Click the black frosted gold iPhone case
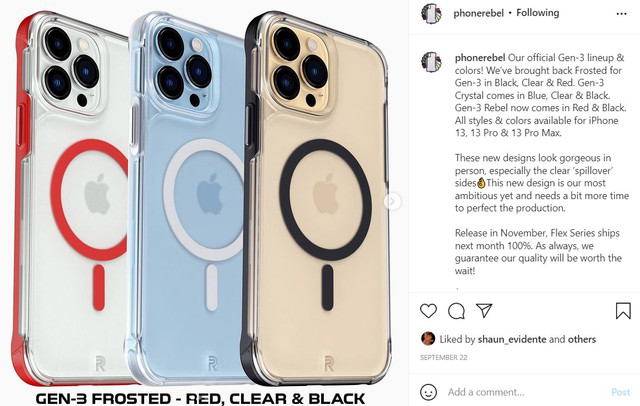Image resolution: width=640 pixels, height=406 pixels. [316, 200]
